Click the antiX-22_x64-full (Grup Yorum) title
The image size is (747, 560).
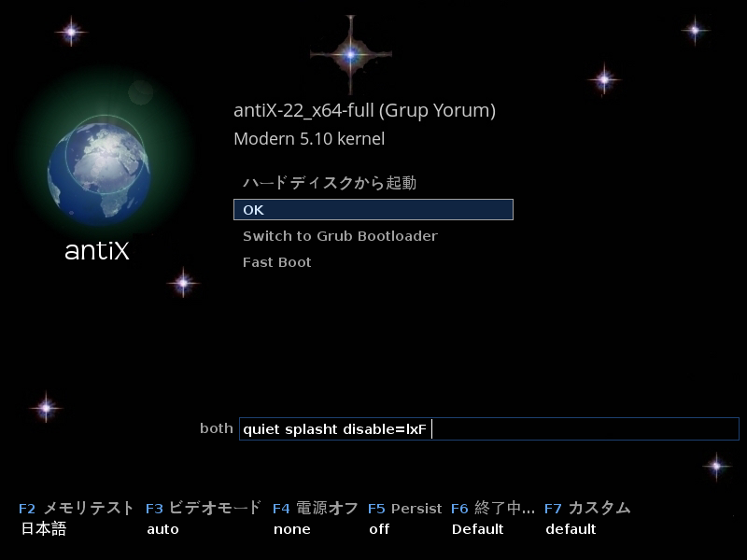point(364,110)
